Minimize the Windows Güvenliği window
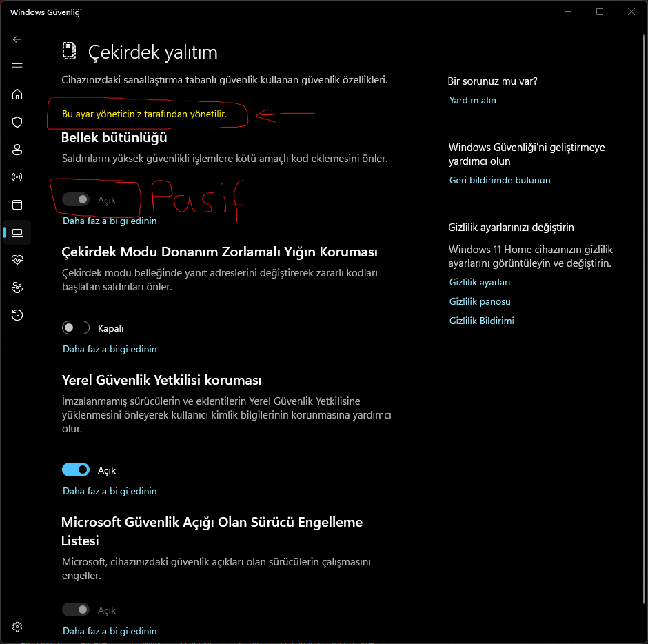The height and width of the screenshot is (644, 648). point(568,12)
